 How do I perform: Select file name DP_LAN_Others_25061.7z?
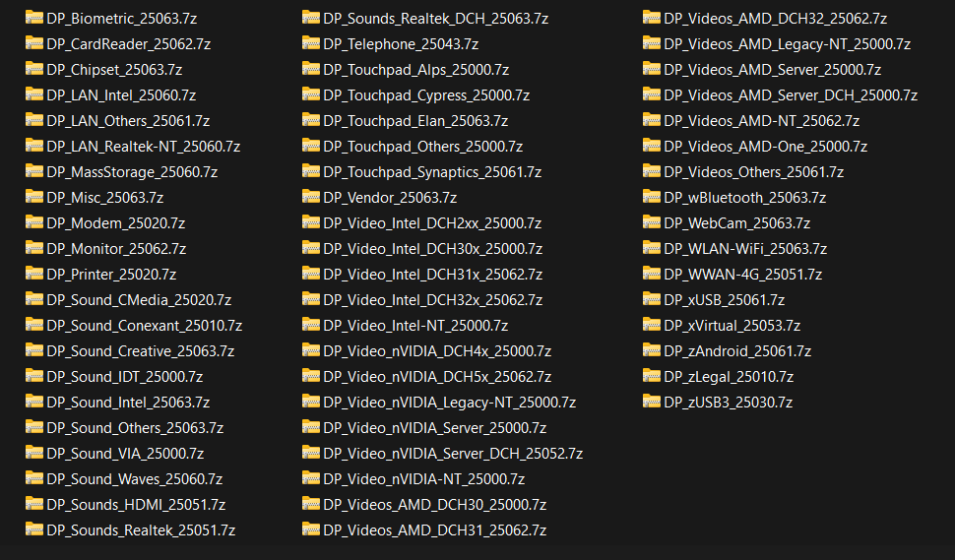(x=128, y=121)
